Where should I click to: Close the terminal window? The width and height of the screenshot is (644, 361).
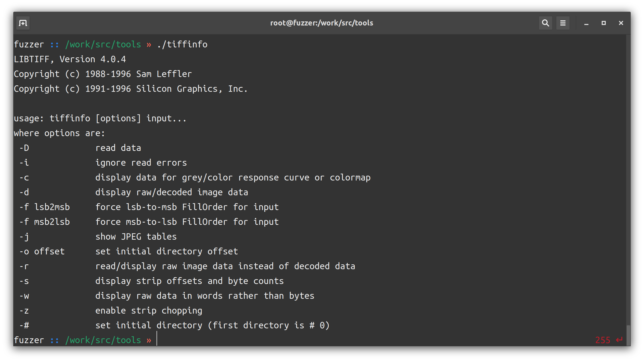tap(621, 23)
